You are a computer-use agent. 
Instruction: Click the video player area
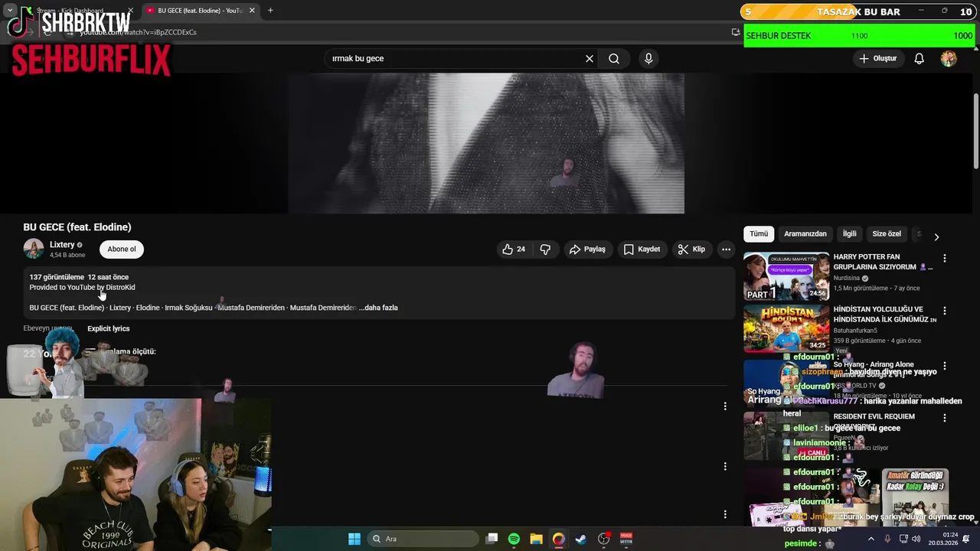(486, 143)
